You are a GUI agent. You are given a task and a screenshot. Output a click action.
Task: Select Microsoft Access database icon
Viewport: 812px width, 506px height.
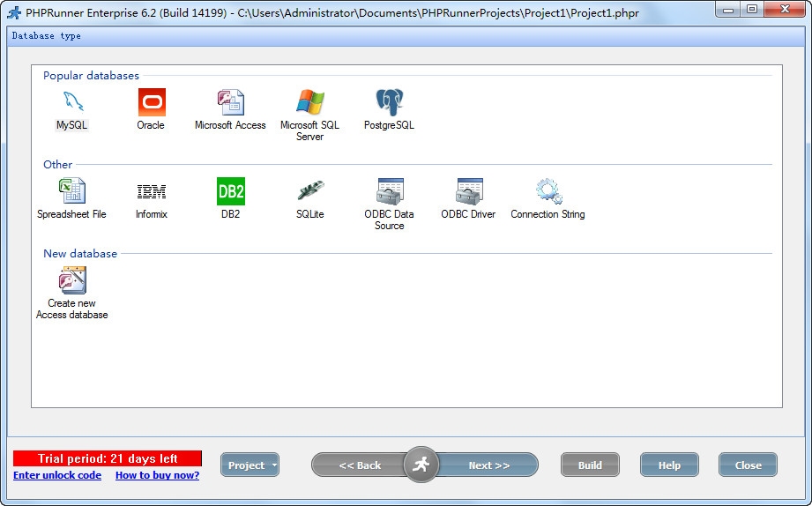pyautogui.click(x=230, y=103)
